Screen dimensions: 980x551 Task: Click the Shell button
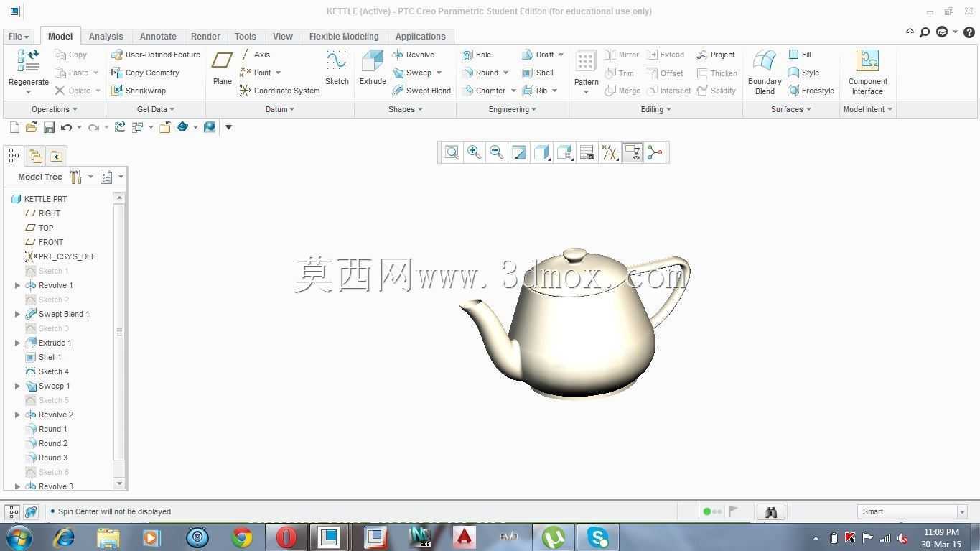coord(538,73)
